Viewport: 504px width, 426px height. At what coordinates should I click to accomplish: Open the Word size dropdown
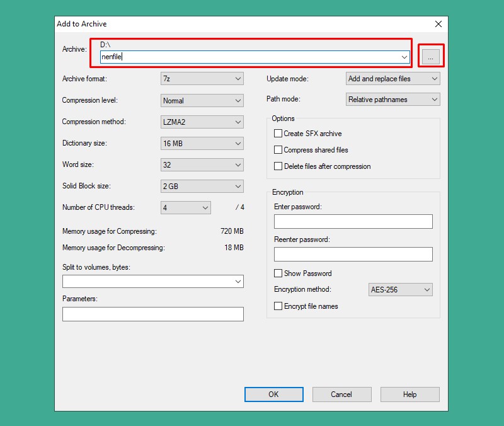pos(202,164)
